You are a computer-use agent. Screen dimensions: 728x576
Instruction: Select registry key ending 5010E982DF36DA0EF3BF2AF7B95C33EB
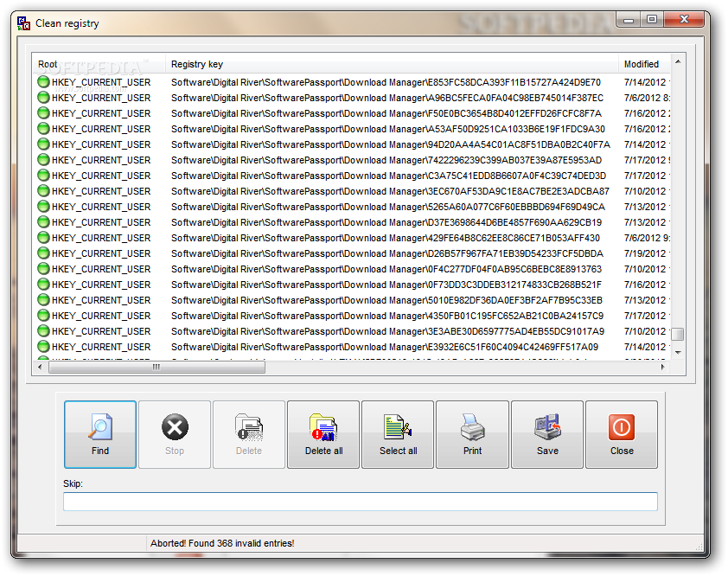tap(386, 300)
